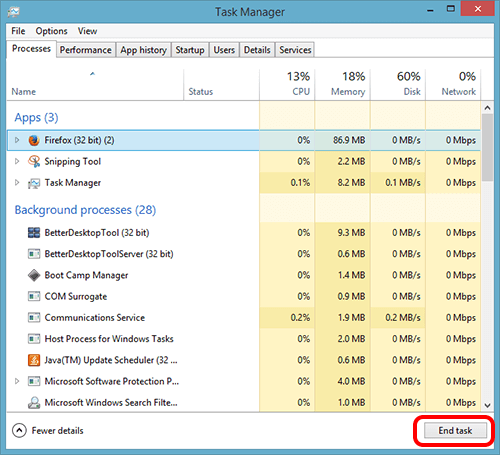500x455 pixels.
Task: Click BetterDesktopTool memory value 9.3 MB
Action: (x=351, y=233)
